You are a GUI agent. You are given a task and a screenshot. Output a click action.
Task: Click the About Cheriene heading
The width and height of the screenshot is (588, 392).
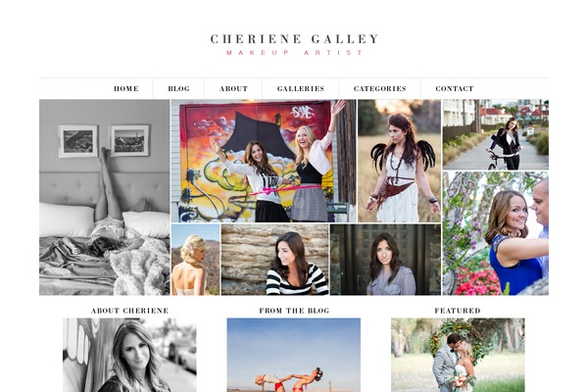click(129, 311)
